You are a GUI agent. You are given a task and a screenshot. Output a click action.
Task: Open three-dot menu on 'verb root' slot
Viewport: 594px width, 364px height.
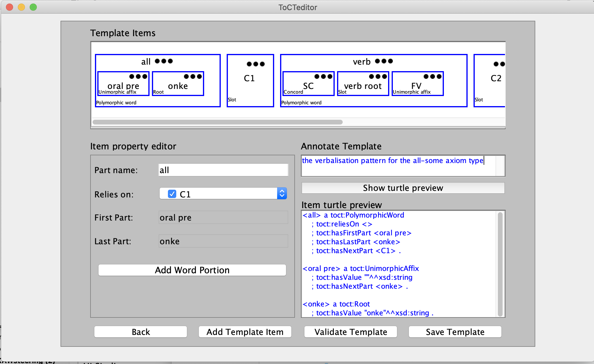(378, 76)
